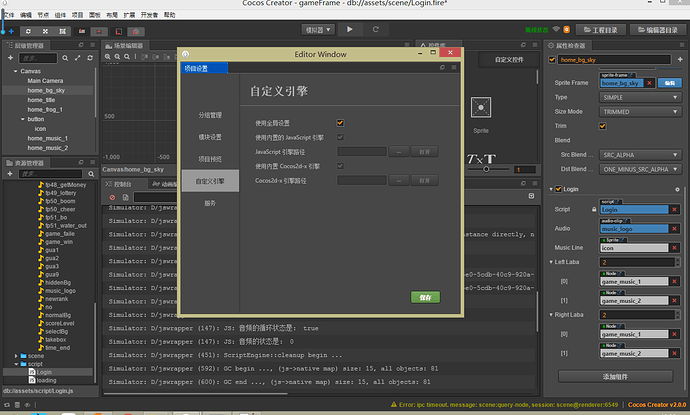Screen dimensions: 690x415
Task: Open the 开发者 menu
Action: (149, 15)
